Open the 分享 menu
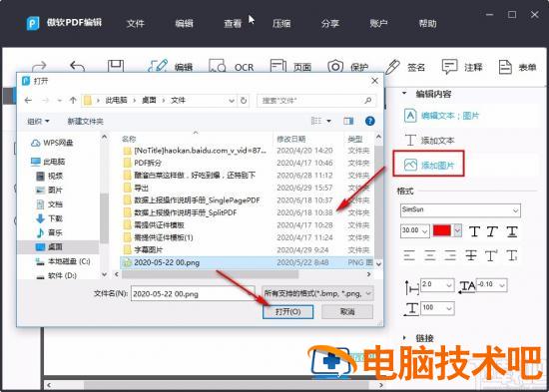Screen dimensions: 549x392 pos(330,24)
